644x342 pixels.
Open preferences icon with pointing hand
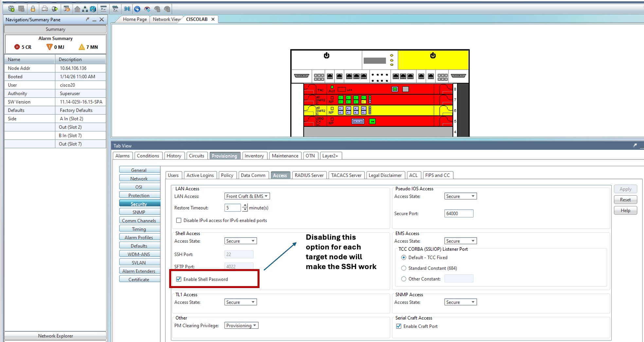67,9
